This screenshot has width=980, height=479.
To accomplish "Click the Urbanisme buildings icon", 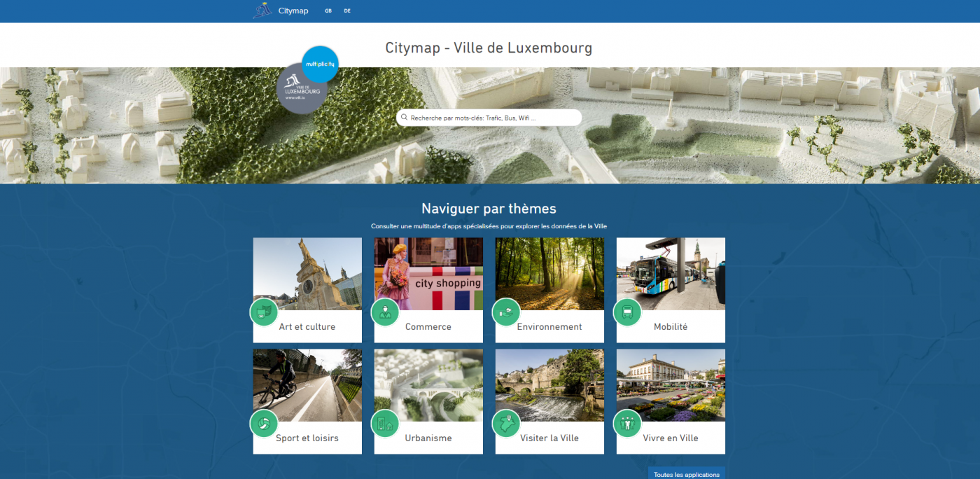I will pos(385,423).
